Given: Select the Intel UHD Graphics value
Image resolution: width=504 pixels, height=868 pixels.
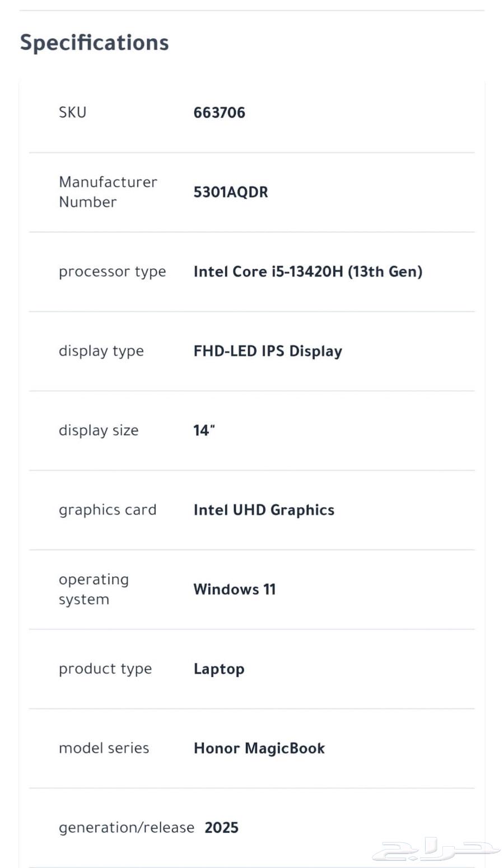Looking at the screenshot, I should click(264, 510).
